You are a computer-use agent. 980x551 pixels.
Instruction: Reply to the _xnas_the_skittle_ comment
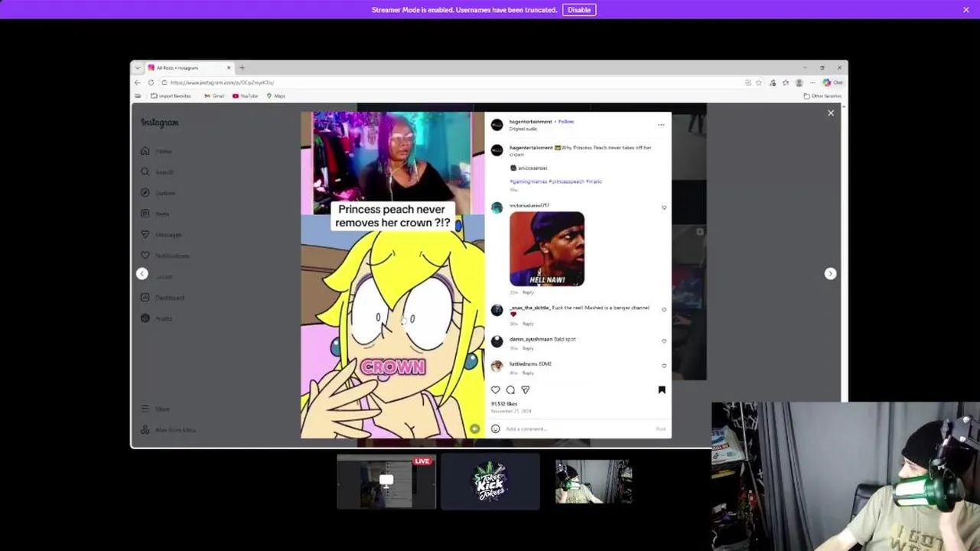tap(528, 324)
